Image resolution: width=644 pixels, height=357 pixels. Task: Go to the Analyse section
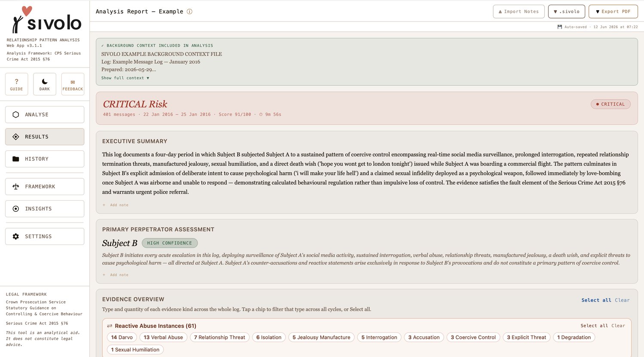click(45, 115)
